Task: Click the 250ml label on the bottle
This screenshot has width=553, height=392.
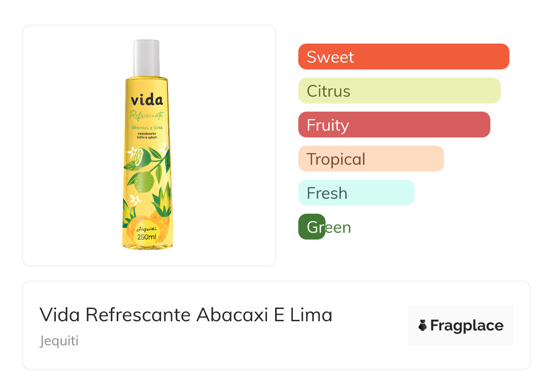Action: pyautogui.click(x=147, y=237)
